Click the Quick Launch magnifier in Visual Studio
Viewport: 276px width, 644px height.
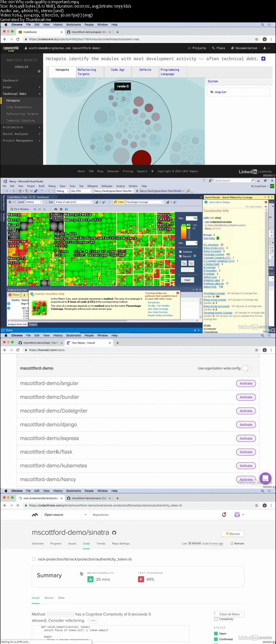252,180
